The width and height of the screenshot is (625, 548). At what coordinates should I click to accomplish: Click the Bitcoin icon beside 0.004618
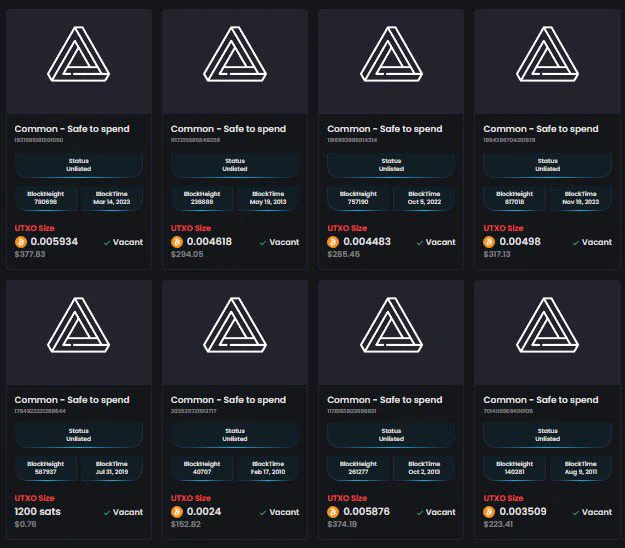click(177, 242)
